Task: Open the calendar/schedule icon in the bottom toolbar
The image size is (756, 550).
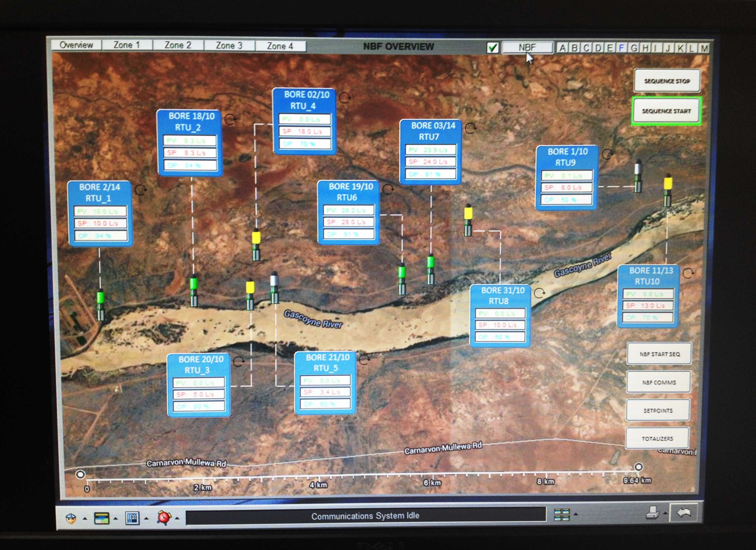Action: (x=102, y=518)
